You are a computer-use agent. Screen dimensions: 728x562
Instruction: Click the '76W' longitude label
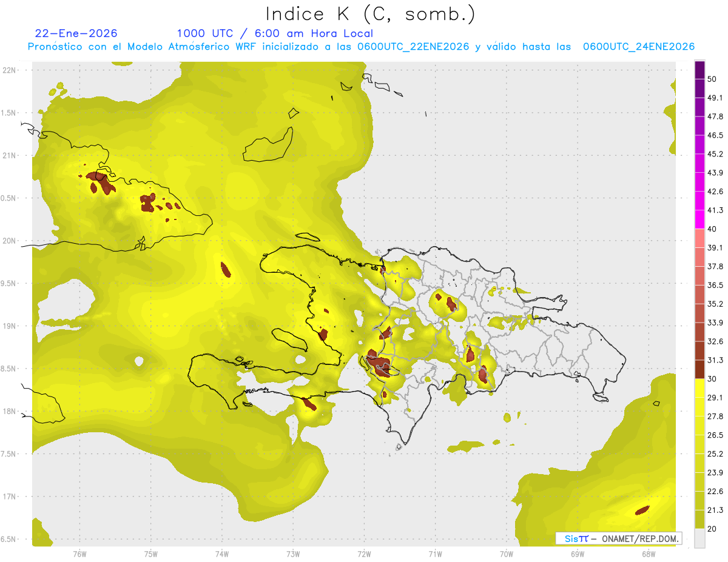coord(79,554)
